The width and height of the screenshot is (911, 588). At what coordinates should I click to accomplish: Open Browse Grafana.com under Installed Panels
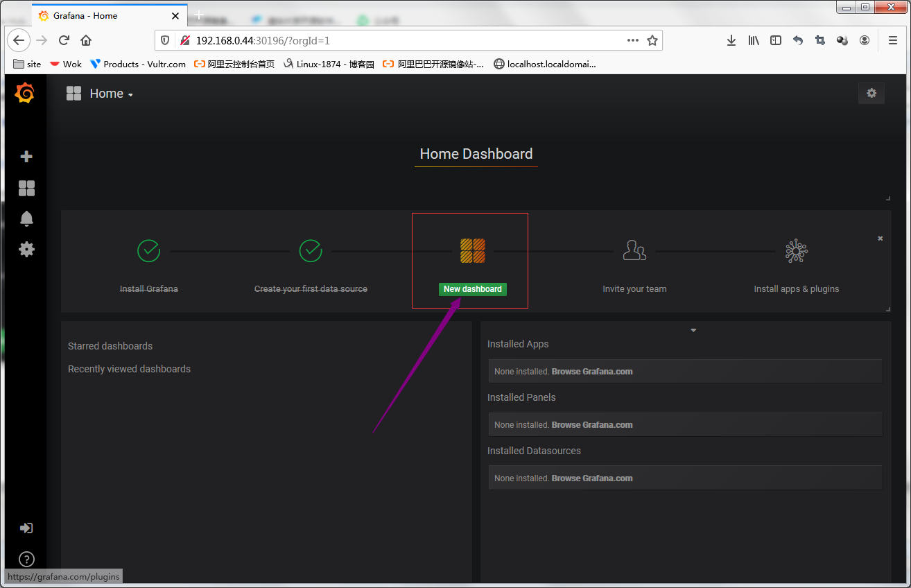[x=592, y=425]
